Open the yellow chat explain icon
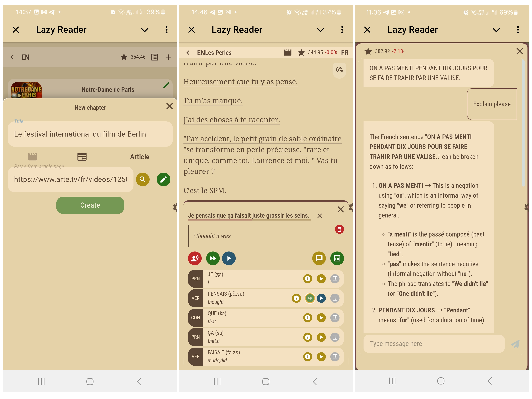 [x=319, y=258]
